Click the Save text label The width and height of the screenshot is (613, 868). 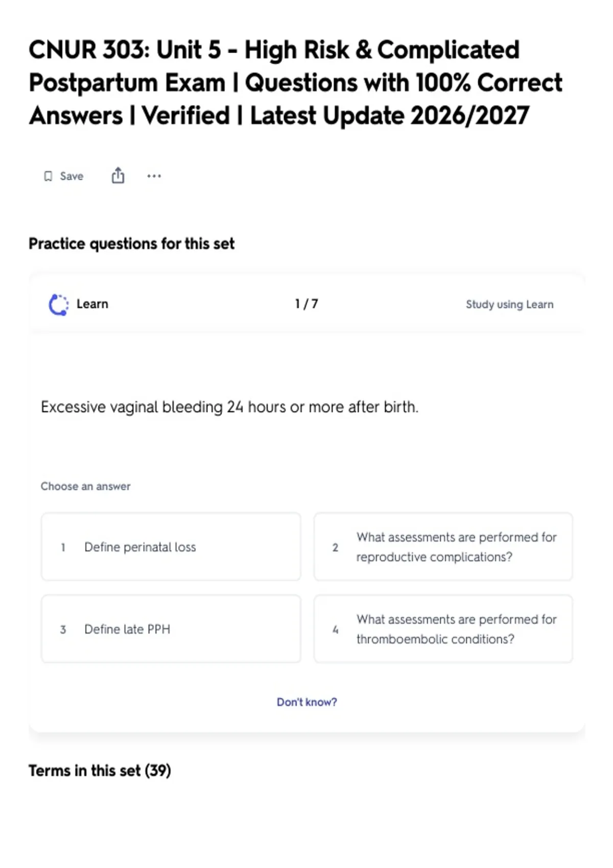[x=72, y=176]
